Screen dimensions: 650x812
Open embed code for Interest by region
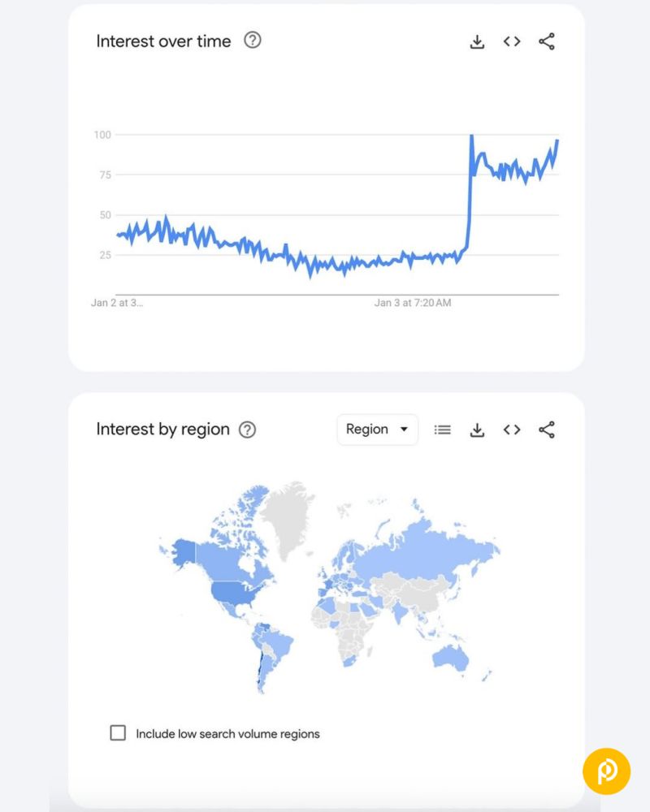[x=512, y=430]
